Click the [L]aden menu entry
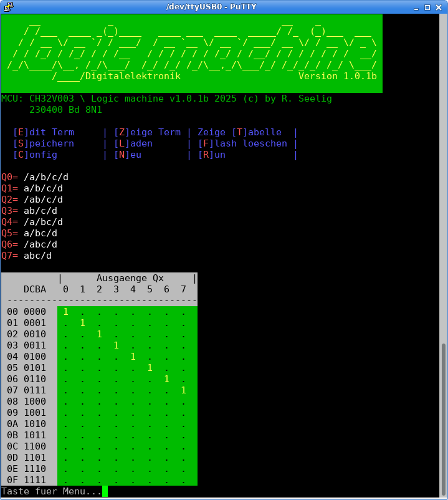Screen dimensions: 448x500 pyautogui.click(x=133, y=143)
